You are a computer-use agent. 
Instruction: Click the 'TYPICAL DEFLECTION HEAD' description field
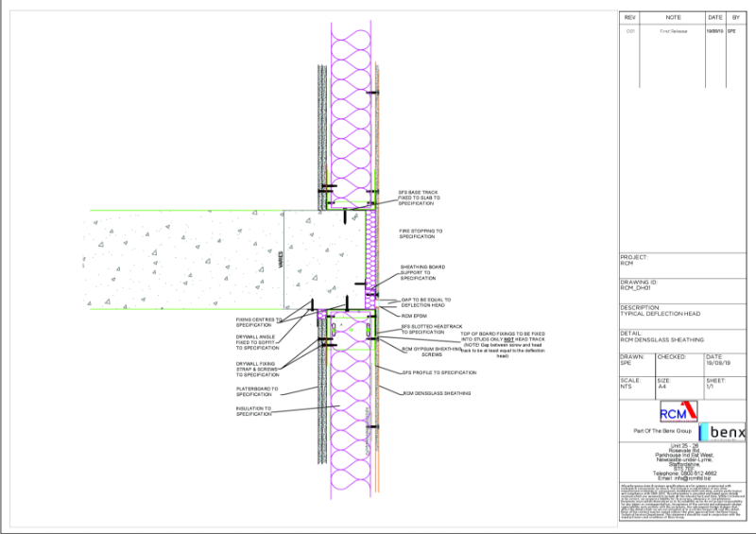(660, 312)
